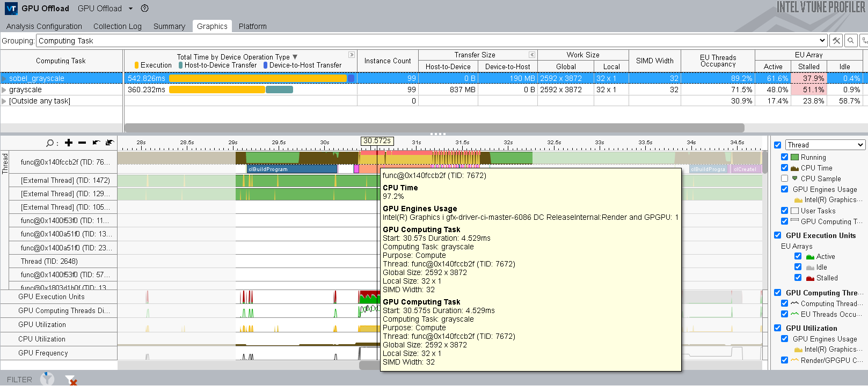Reset timeline zoom to full range
868x386 pixels.
tap(110, 143)
